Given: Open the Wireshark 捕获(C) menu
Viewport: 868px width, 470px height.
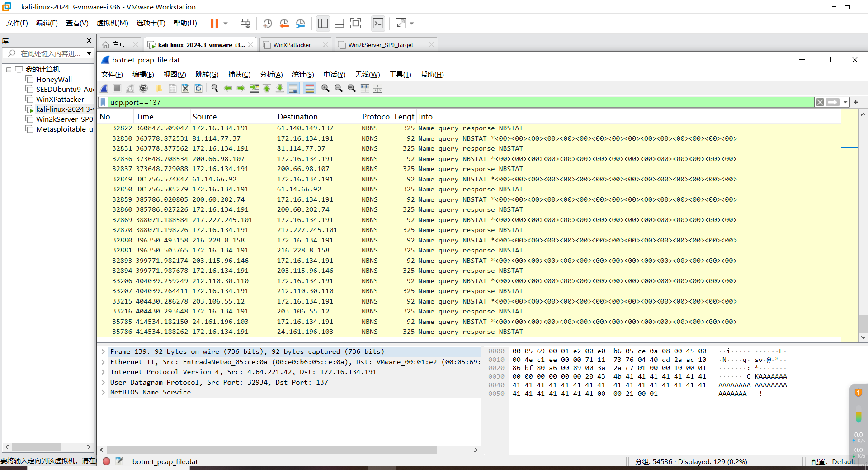Looking at the screenshot, I should (239, 75).
